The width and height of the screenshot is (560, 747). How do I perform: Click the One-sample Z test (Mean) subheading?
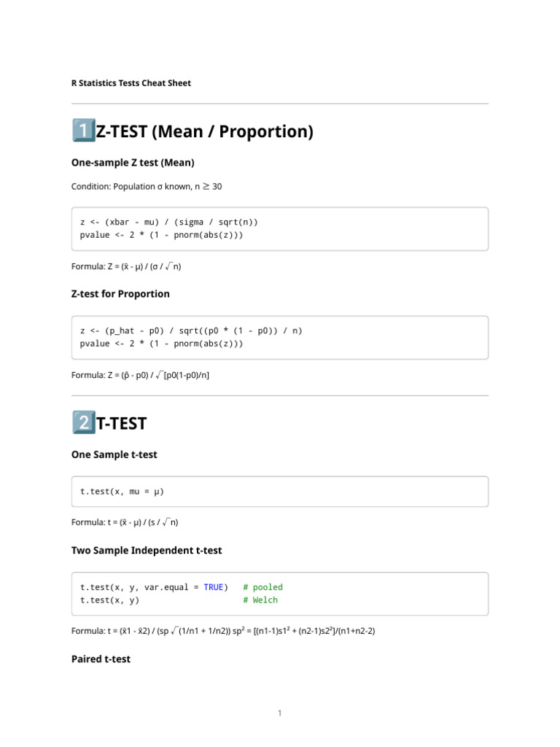[133, 162]
